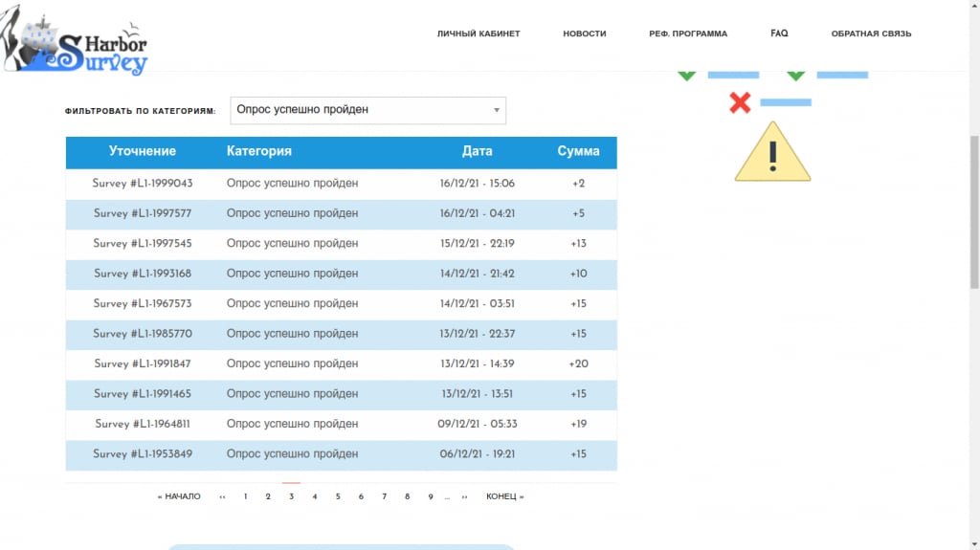Select Survey #L1-1997577 cell
980x550 pixels.
[143, 213]
